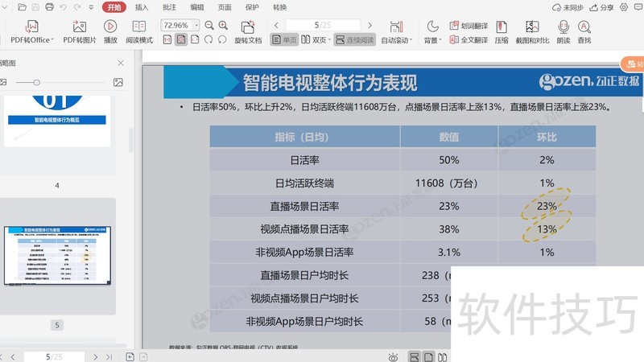Open 背景 background dropdown
Screen dimensions: 644x362
click(432, 32)
